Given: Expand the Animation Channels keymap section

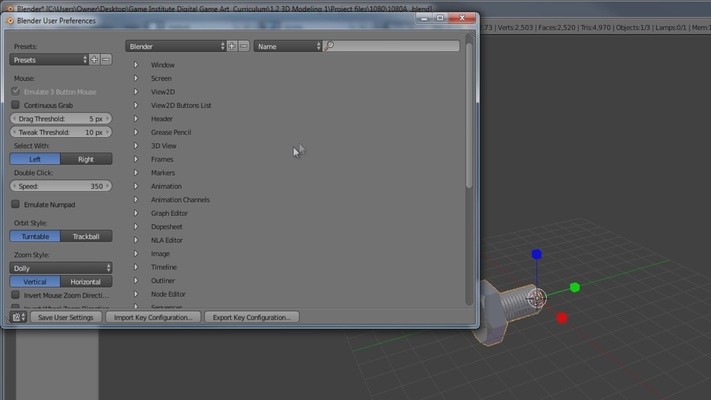Looking at the screenshot, I should point(136,200).
